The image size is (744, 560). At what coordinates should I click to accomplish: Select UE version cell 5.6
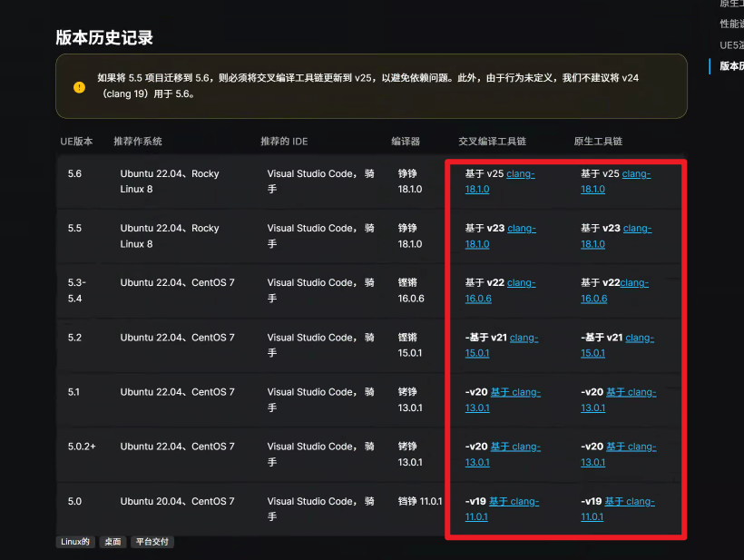74,173
